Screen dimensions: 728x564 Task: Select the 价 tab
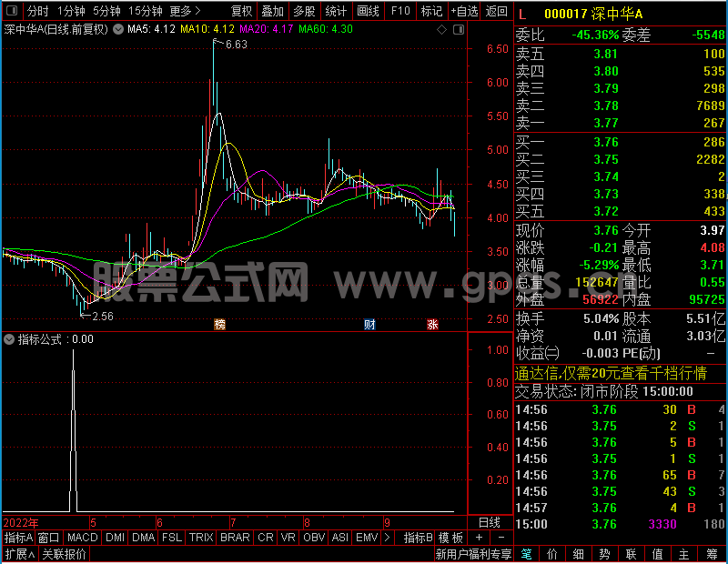pos(552,554)
